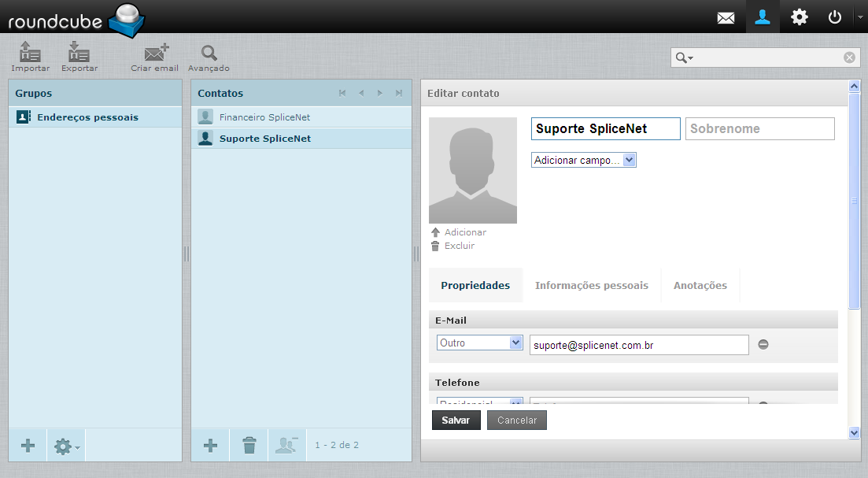Click Excluir to remove the photo
Viewport: 868px width, 478px height.
tap(452, 246)
